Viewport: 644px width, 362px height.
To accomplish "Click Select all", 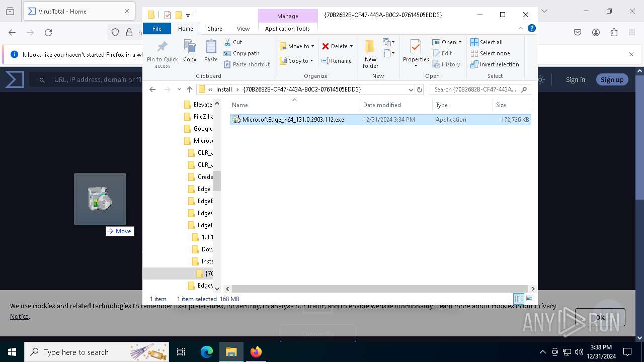I will (x=487, y=42).
